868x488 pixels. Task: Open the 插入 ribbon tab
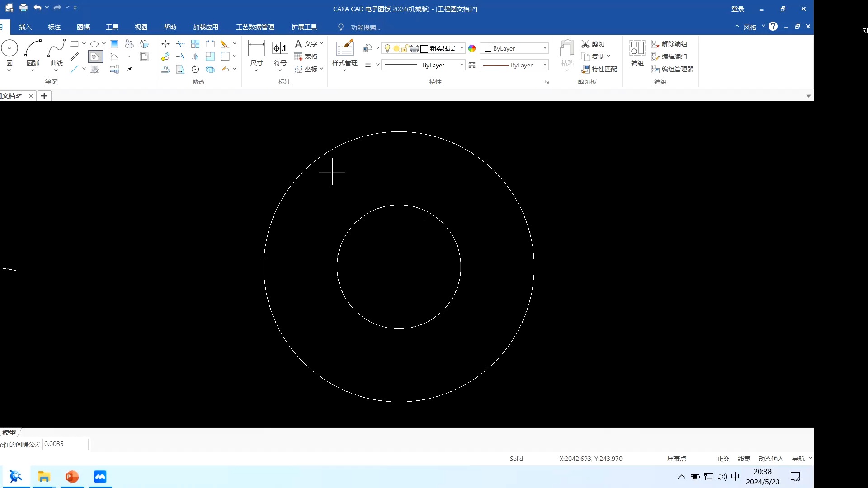[25, 27]
